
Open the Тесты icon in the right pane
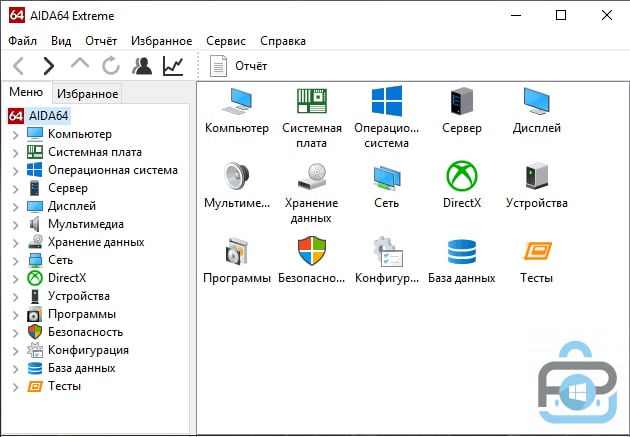(x=536, y=251)
